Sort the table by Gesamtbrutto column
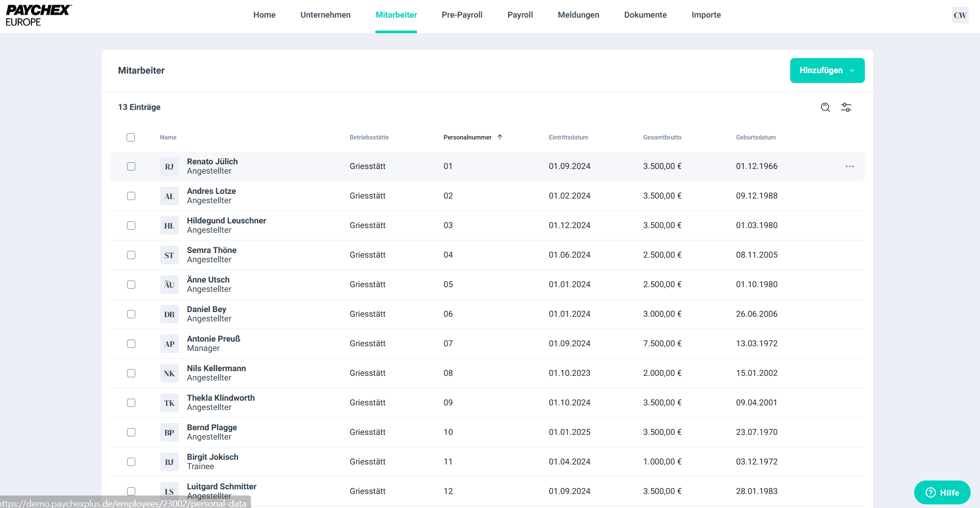The width and height of the screenshot is (980, 508). [x=662, y=137]
